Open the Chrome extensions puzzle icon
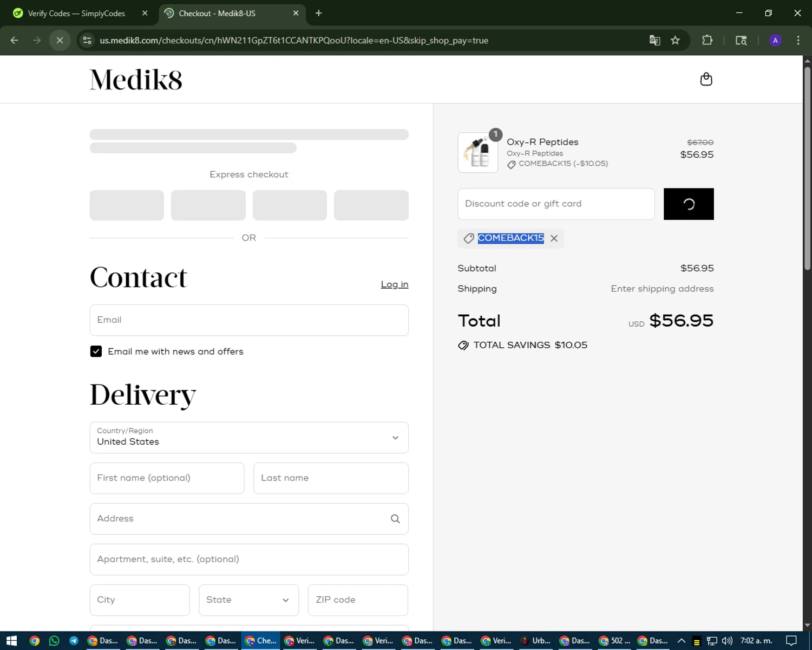Viewport: 812px width, 650px height. pos(707,40)
